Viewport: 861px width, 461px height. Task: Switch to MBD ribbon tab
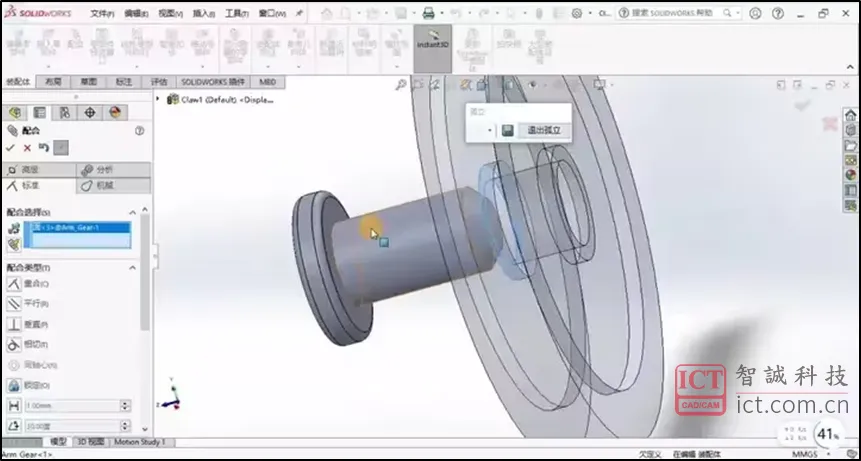[267, 82]
